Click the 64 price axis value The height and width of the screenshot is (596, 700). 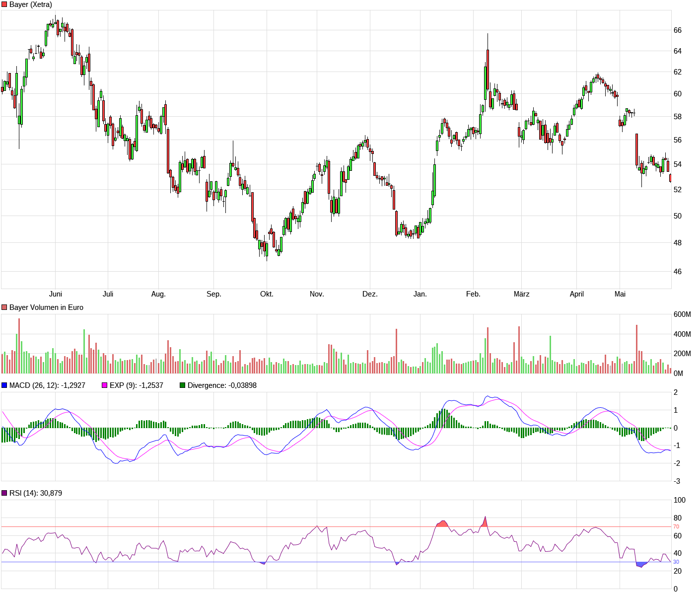[x=678, y=51]
